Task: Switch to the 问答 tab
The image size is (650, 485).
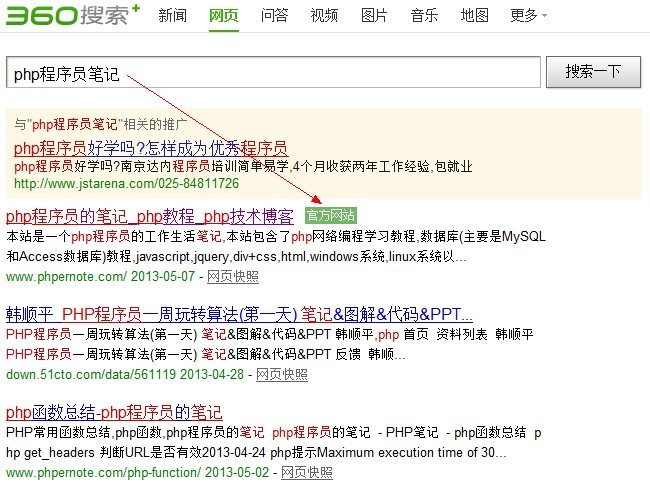Action: click(x=274, y=15)
